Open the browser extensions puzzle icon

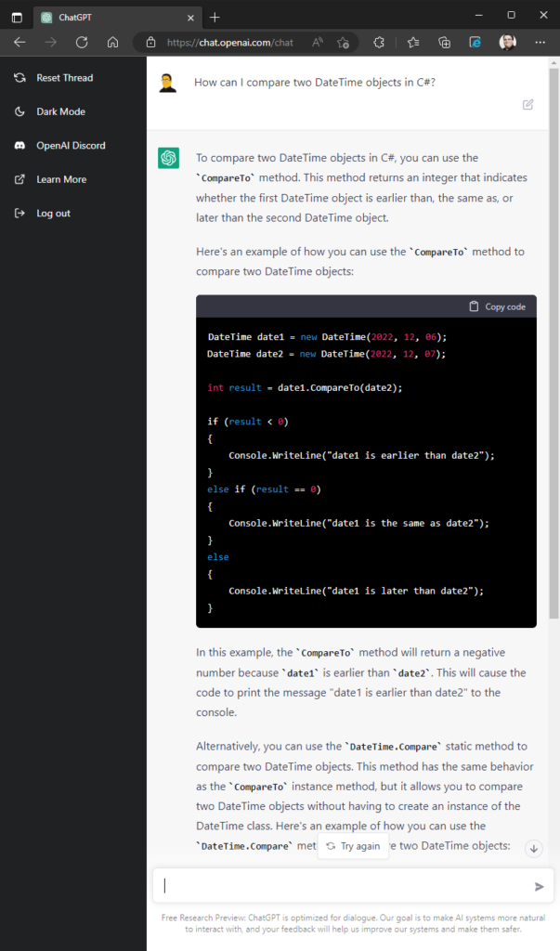(x=379, y=43)
